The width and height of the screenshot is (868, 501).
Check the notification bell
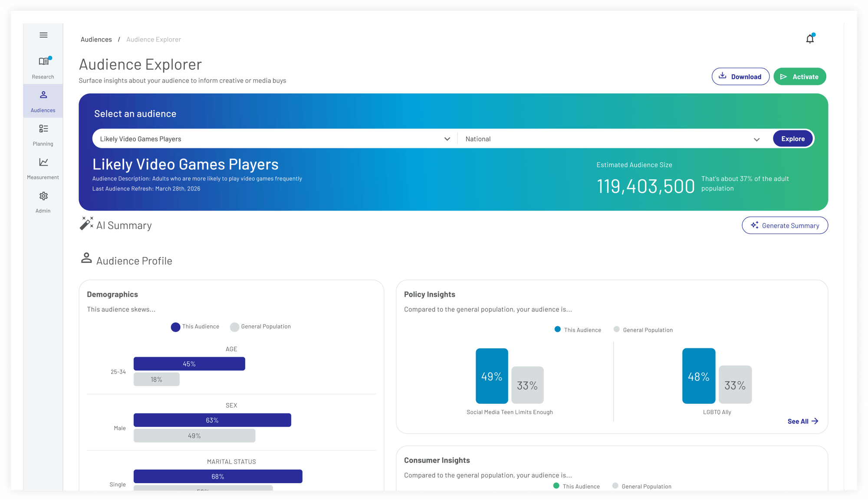(x=810, y=39)
